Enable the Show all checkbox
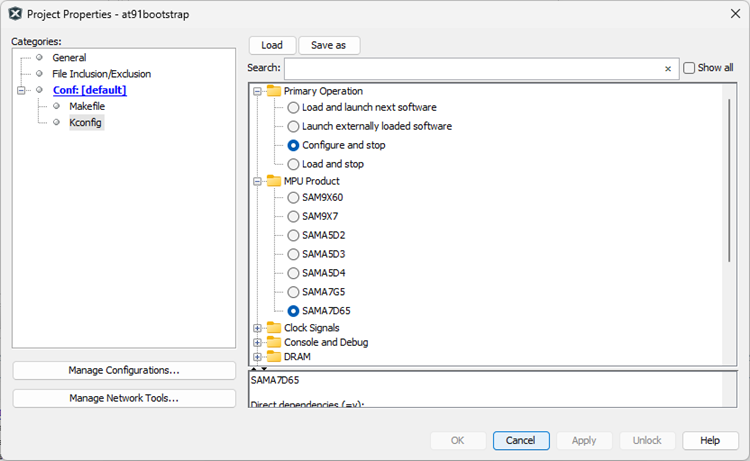The height and width of the screenshot is (461, 750). (689, 68)
